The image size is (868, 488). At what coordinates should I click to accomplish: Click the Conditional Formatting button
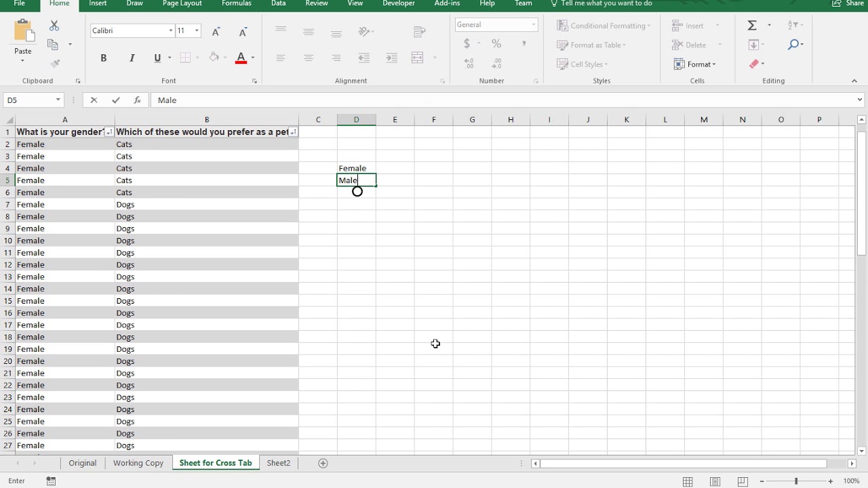coord(604,26)
